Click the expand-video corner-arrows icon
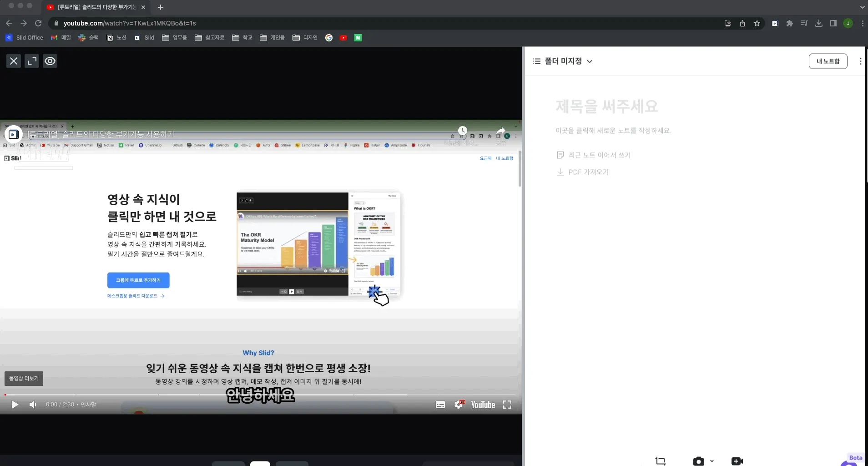 tap(32, 61)
